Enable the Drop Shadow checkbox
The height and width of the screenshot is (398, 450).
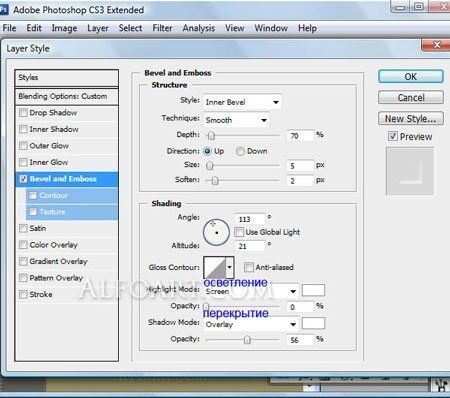tap(23, 113)
